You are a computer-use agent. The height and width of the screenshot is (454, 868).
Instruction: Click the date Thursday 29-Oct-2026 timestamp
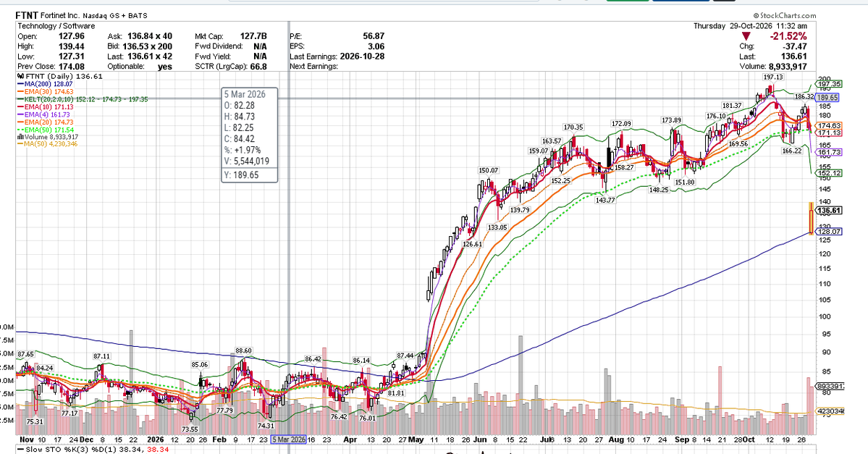coord(750,26)
